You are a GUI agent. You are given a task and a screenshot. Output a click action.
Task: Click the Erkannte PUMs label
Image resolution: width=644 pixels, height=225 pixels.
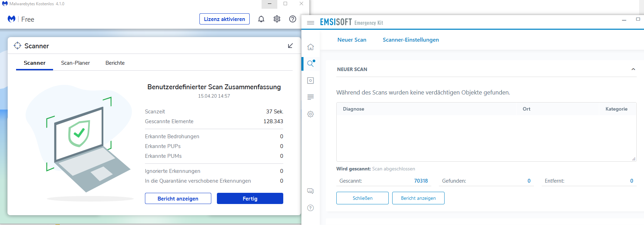click(163, 156)
